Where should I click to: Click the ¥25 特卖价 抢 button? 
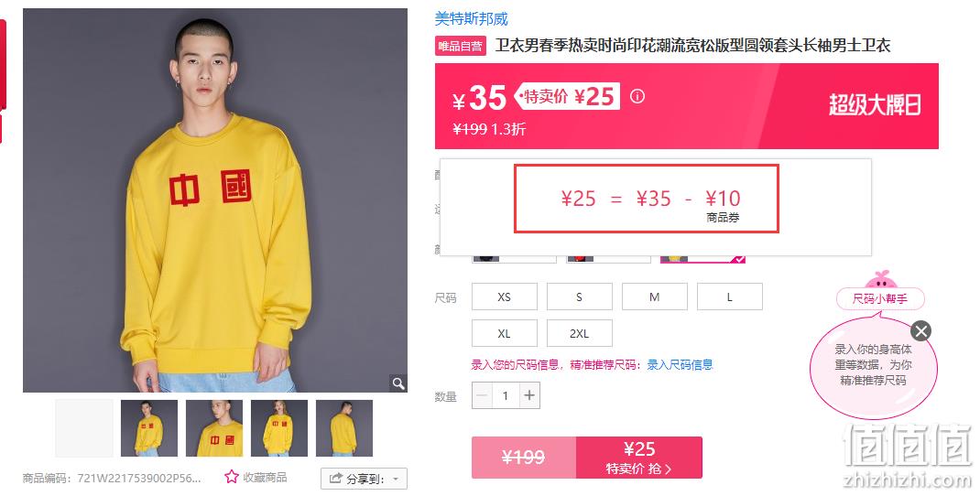[638, 458]
